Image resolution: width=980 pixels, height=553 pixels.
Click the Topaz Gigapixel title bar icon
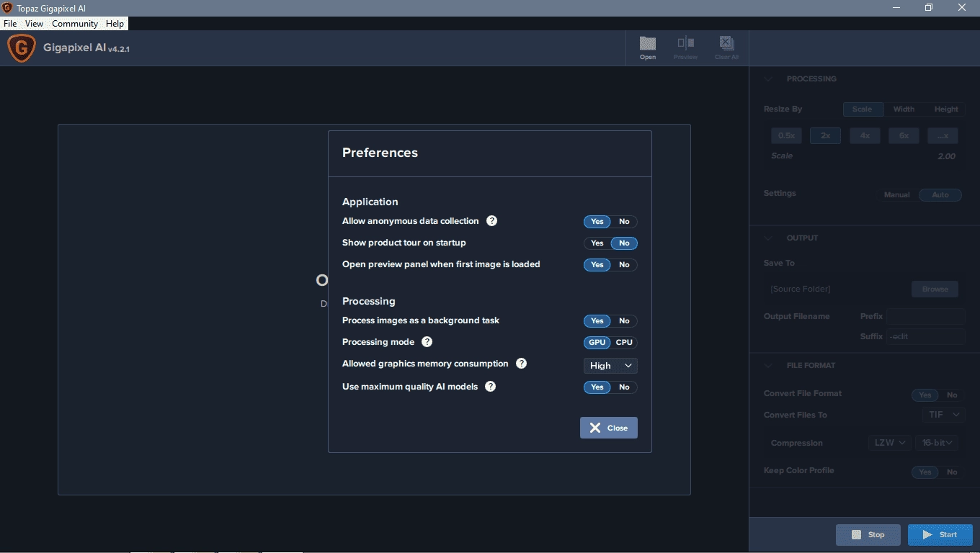tap(7, 8)
